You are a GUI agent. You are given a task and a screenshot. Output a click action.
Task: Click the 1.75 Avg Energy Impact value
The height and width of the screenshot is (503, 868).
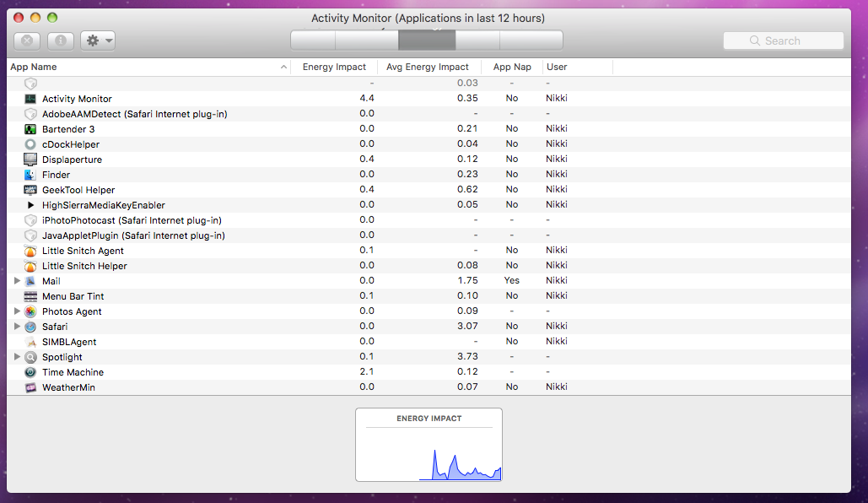click(x=468, y=280)
